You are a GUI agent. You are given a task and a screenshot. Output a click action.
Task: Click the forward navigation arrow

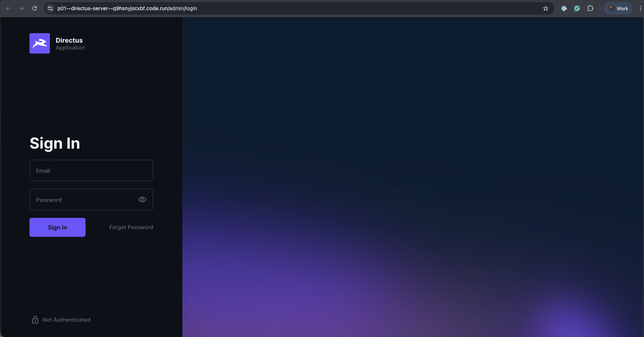(21, 8)
